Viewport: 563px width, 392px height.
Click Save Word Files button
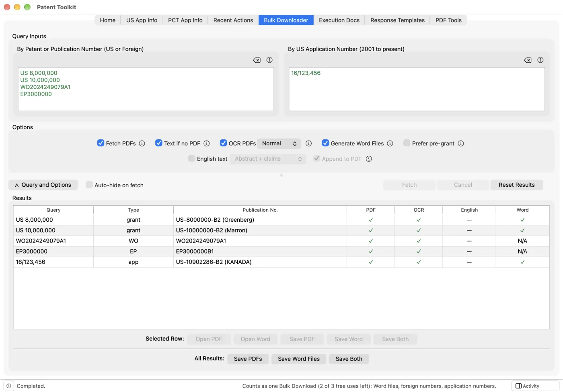point(299,359)
